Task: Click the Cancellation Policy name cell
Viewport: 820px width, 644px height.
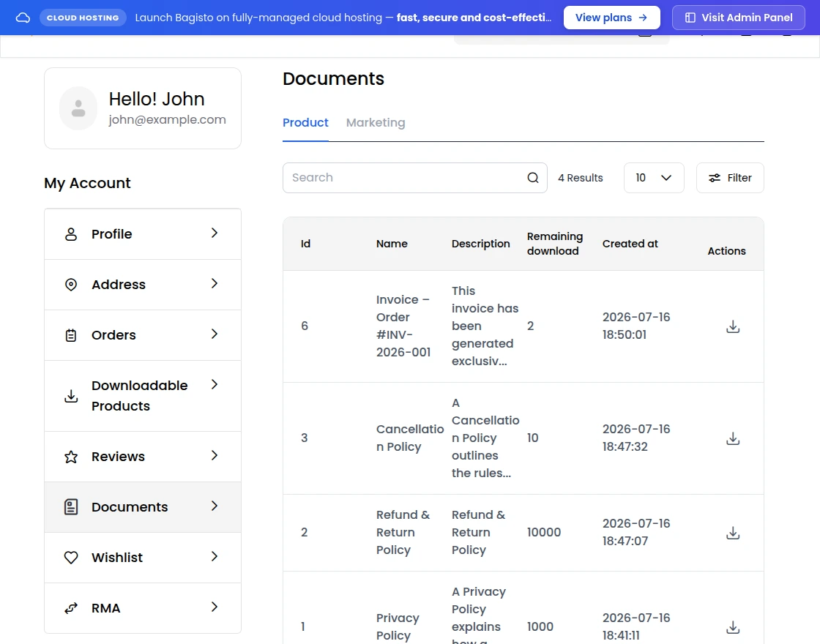Action: (410, 438)
